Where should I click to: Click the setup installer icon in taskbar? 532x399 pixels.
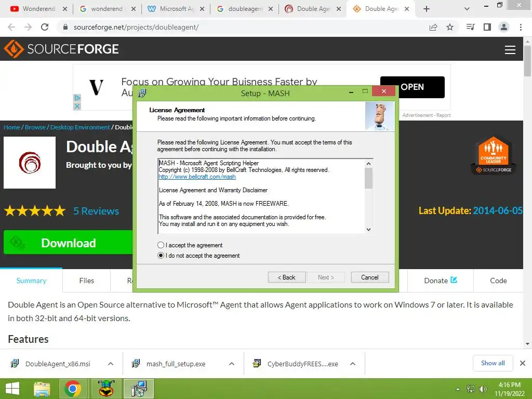pos(139,389)
